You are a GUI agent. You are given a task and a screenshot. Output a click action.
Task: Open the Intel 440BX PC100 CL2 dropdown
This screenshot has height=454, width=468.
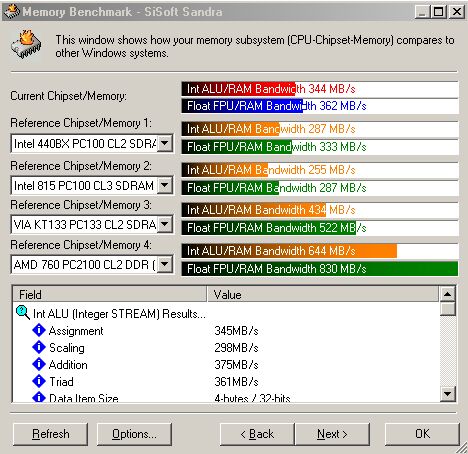164,144
